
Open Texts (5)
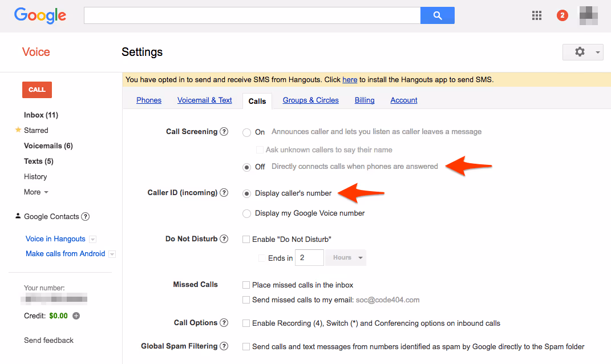click(39, 161)
